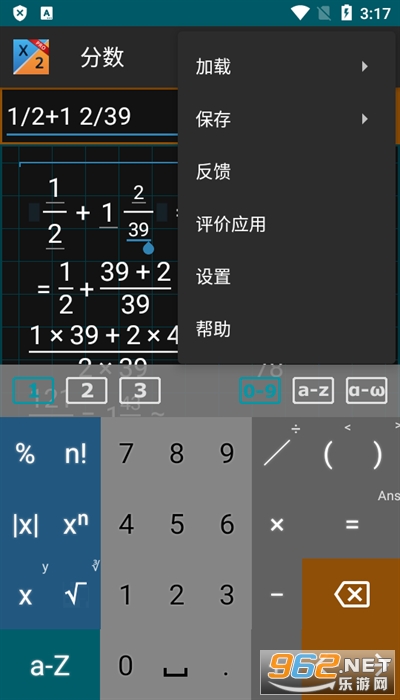
Task: Tap the left parenthesis key
Action: (x=327, y=454)
